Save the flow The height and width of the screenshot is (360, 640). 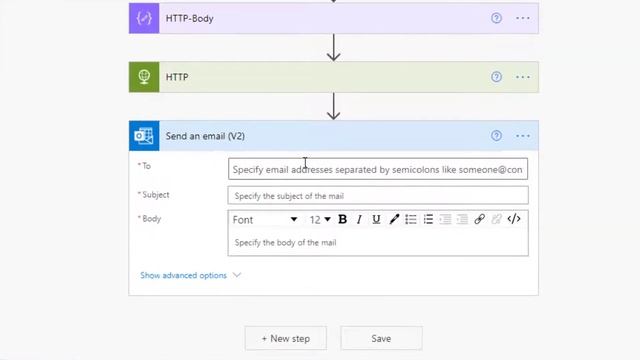[x=381, y=338]
